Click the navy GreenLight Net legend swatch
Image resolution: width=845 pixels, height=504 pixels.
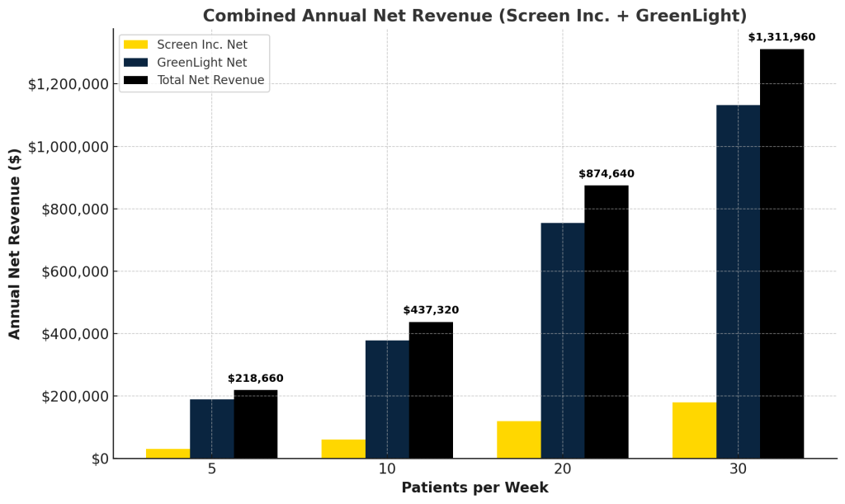(136, 63)
